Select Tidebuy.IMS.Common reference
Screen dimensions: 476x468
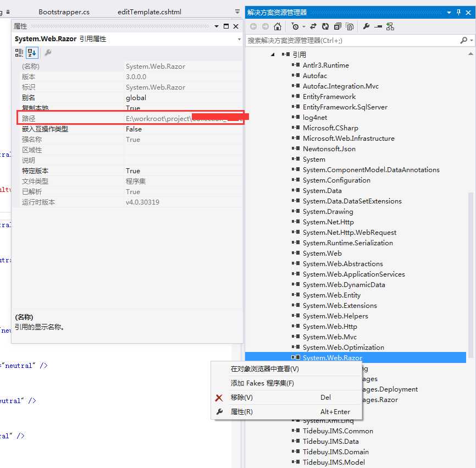coord(338,431)
